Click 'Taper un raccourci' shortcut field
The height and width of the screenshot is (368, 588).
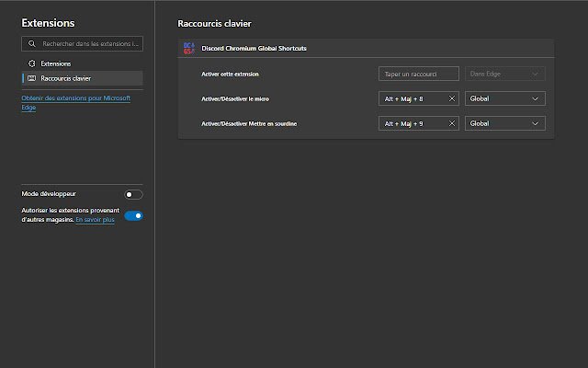(419, 74)
